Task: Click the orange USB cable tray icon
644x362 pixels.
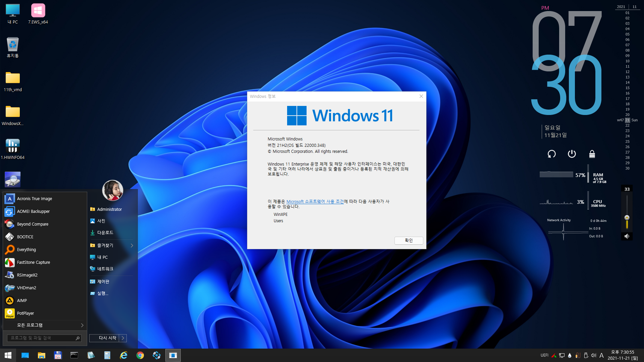Action: 578,355
